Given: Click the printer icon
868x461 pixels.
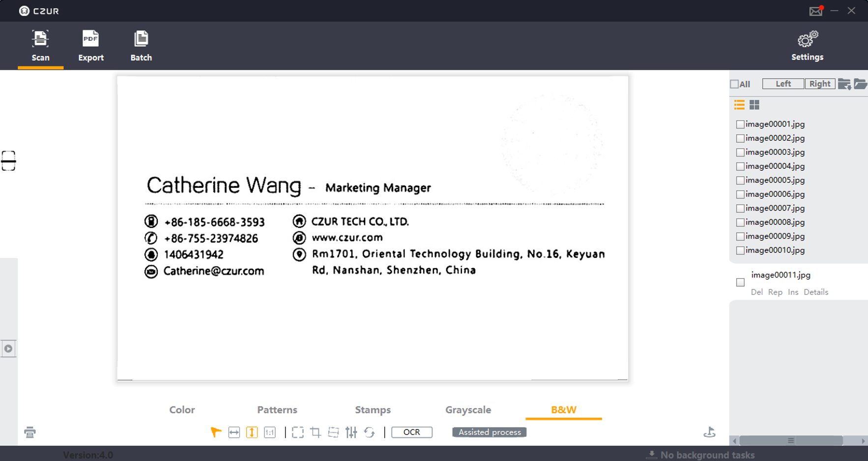Looking at the screenshot, I should click(x=30, y=432).
